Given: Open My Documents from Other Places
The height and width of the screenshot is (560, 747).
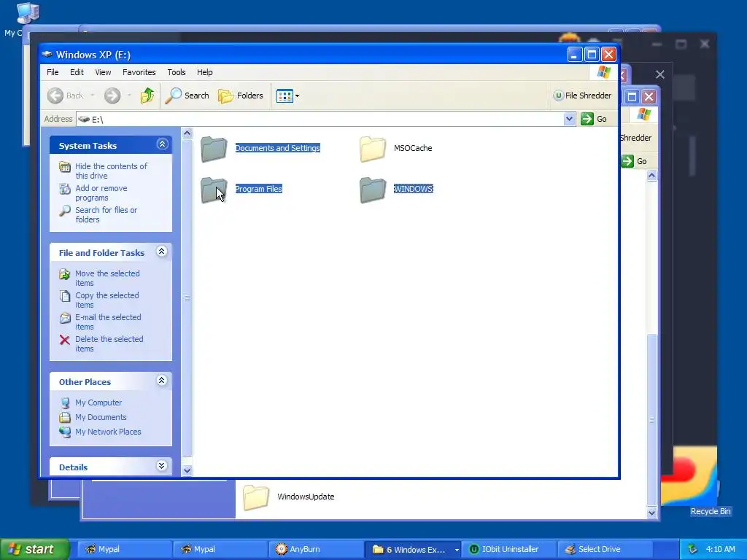Looking at the screenshot, I should pos(101,417).
